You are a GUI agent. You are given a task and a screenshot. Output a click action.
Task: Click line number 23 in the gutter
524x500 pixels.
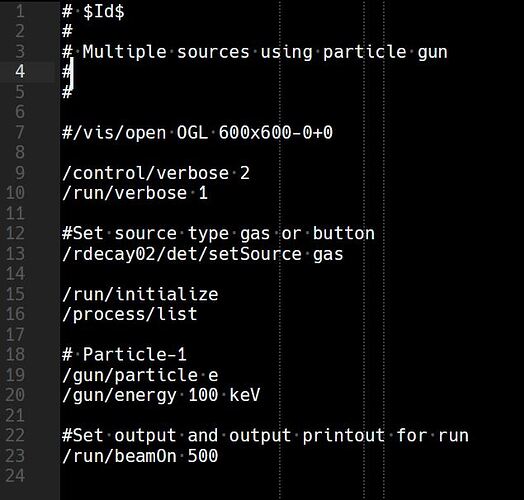coord(15,456)
